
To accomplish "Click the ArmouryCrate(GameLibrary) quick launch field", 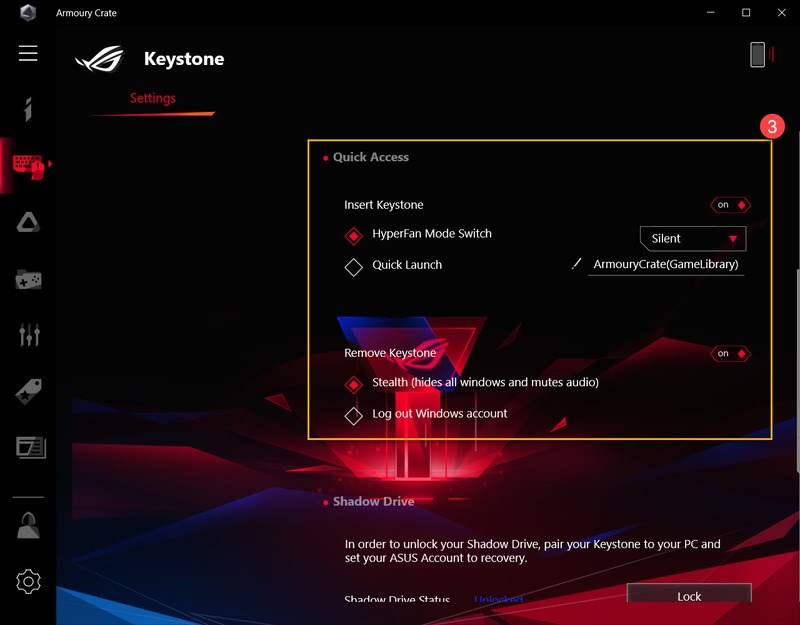I will pos(666,264).
